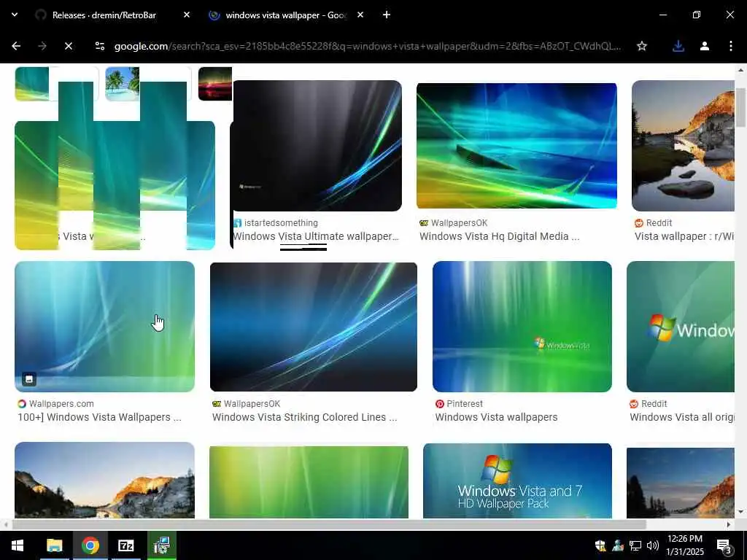Switch to windows vista wallpaper Google tab
The image size is (747, 560).
(x=285, y=15)
